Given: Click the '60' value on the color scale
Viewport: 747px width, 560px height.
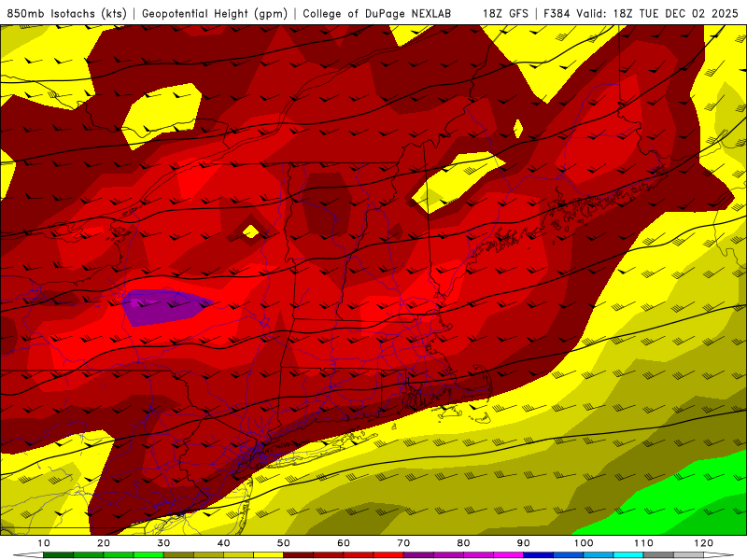Looking at the screenshot, I should coord(344,543).
